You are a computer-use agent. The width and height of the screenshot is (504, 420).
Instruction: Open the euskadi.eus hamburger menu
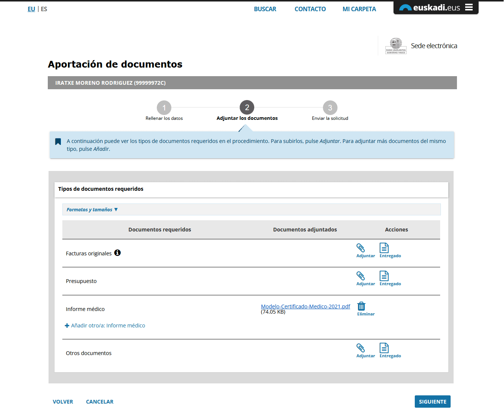click(469, 7)
